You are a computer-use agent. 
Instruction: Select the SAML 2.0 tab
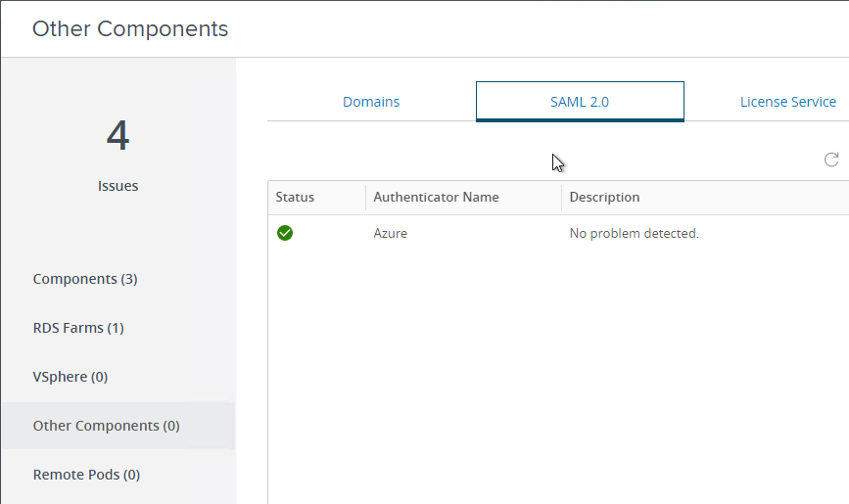(580, 102)
